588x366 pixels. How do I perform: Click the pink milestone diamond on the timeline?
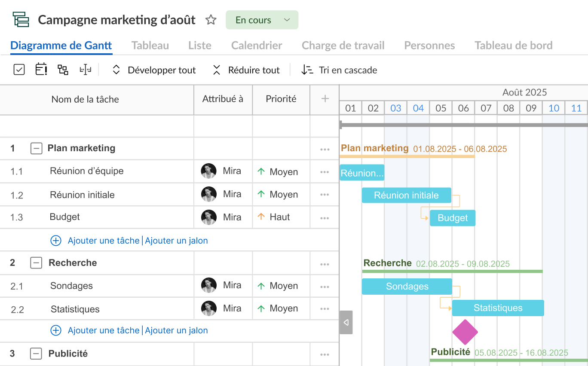point(465,332)
